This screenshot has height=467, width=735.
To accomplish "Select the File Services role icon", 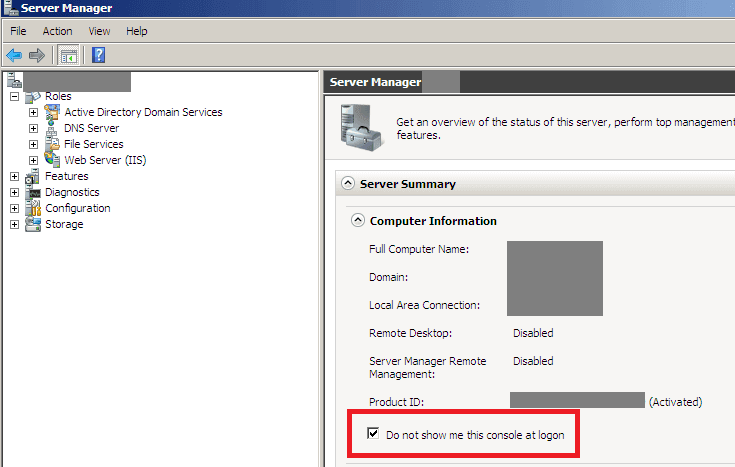I will [x=52, y=143].
